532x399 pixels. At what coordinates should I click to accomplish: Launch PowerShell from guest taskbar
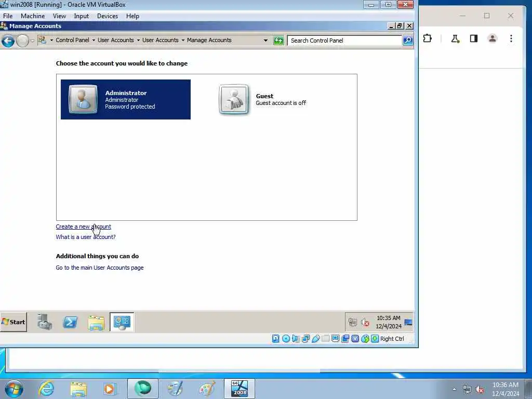70,322
